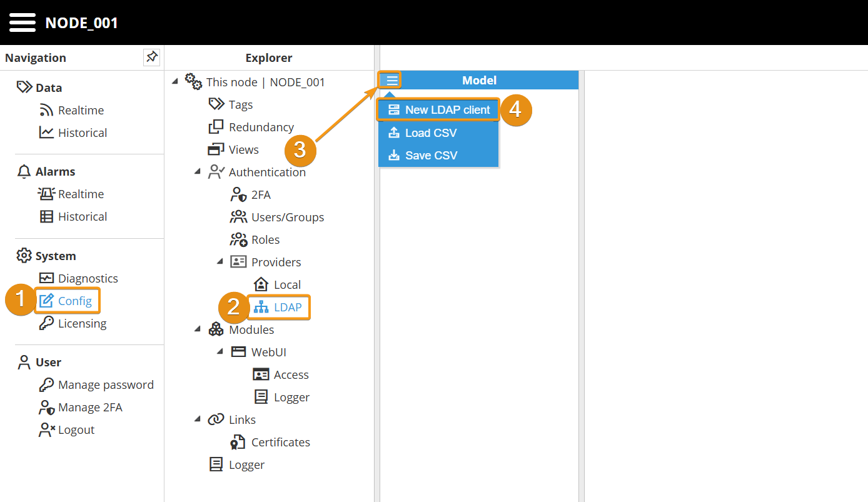This screenshot has height=502, width=868.
Task: Click the Certificates icon under Links
Action: pos(238,443)
